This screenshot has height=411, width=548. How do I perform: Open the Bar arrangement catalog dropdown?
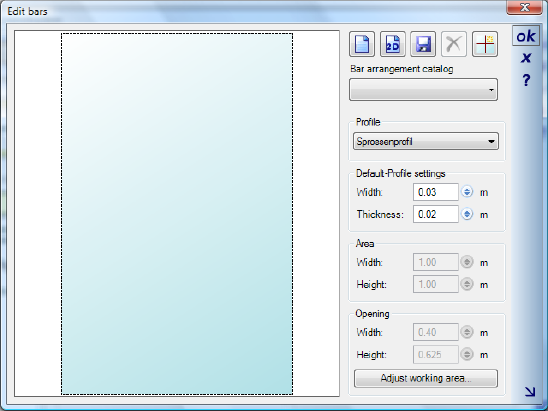click(x=423, y=89)
